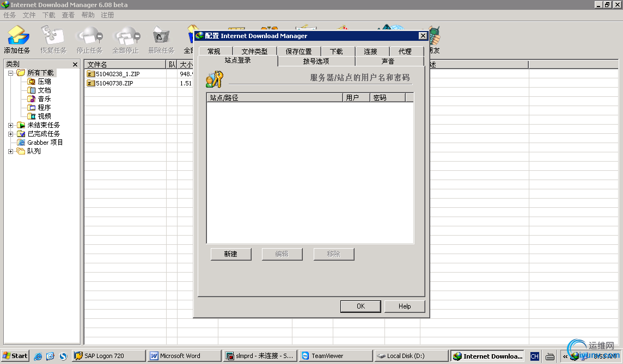623x364 pixels.
Task: Close the 配置 Internet Download Manager dialog
Action: pos(423,36)
